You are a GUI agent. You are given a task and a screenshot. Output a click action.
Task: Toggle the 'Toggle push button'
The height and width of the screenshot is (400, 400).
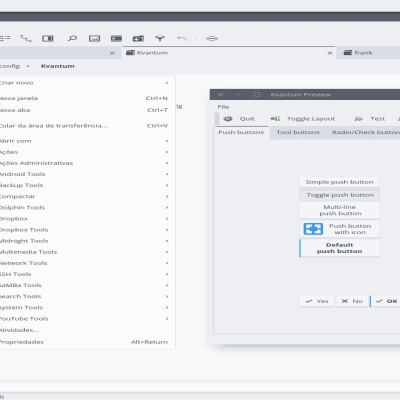pyautogui.click(x=340, y=195)
